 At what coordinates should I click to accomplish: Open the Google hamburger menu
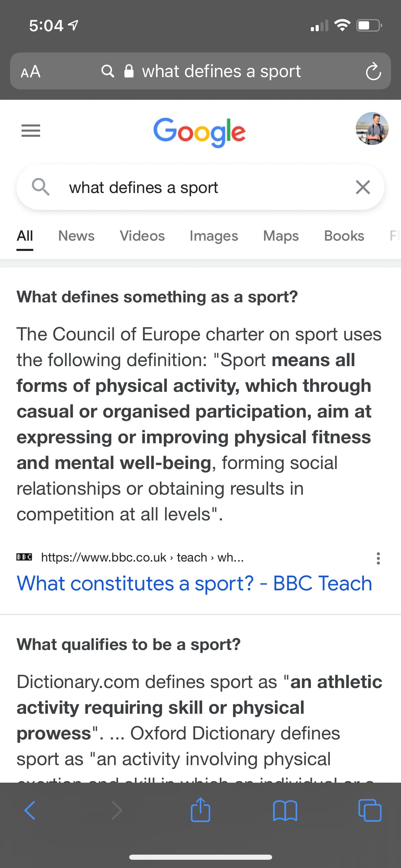point(31,131)
